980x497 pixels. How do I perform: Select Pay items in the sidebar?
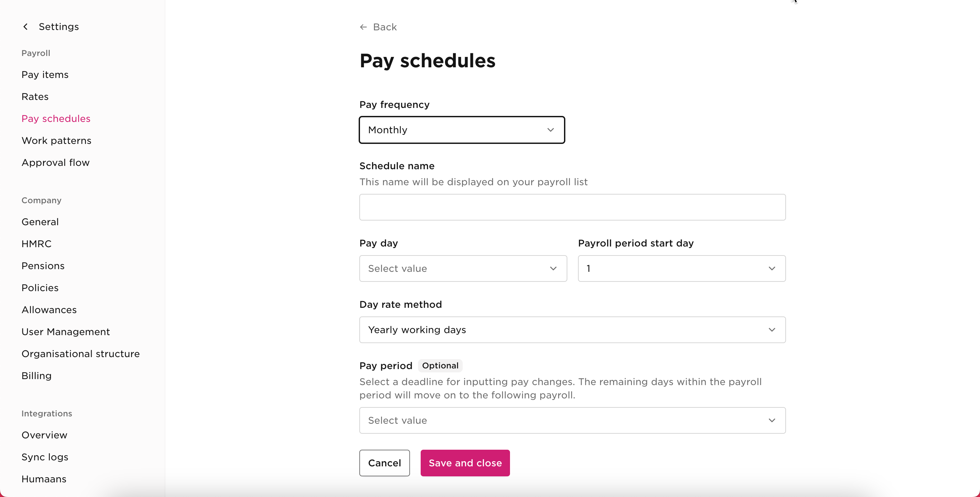click(x=45, y=75)
